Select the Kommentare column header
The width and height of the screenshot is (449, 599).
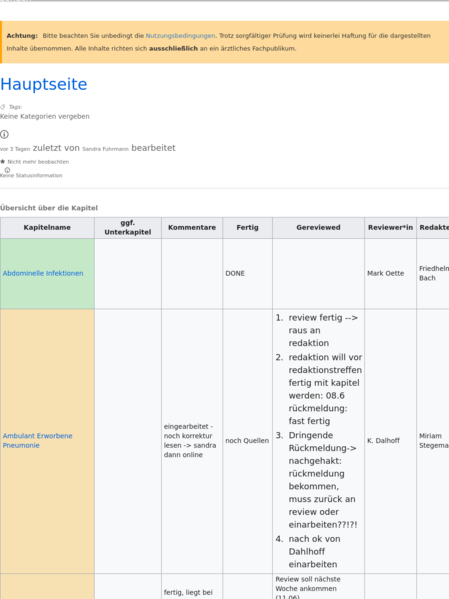[x=192, y=228]
